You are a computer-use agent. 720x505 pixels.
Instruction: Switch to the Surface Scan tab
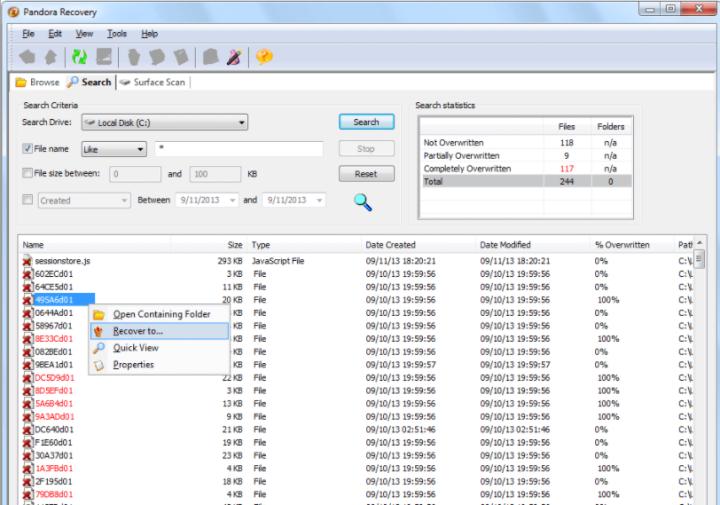click(155, 82)
